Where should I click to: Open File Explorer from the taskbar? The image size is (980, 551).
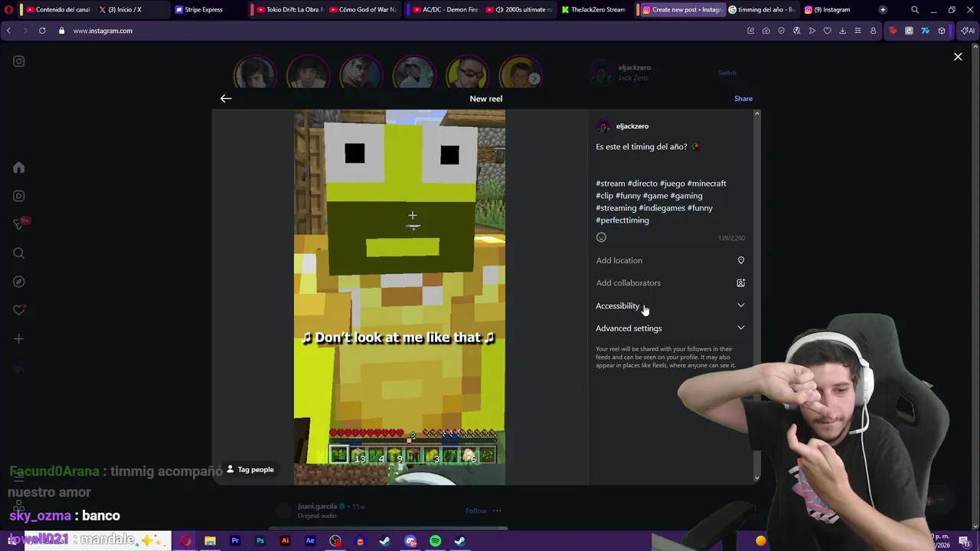click(210, 541)
